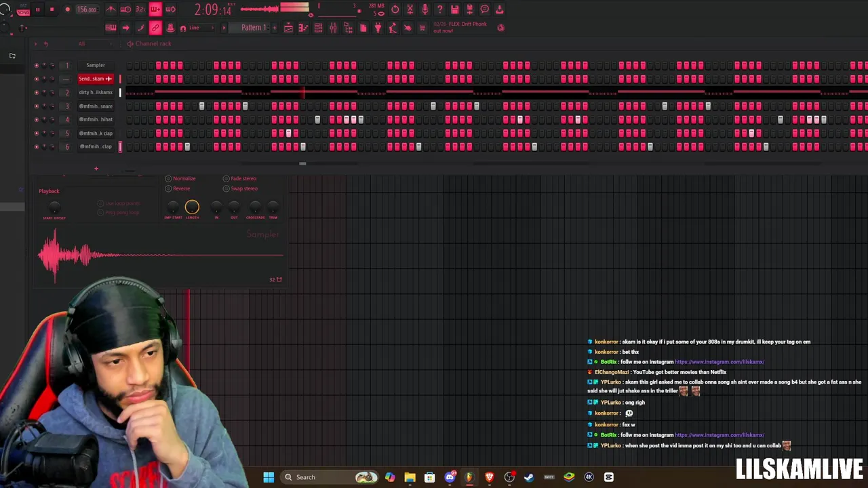Open the typing keyboard to piano icon
The height and width of the screenshot is (488, 868).
click(111, 28)
